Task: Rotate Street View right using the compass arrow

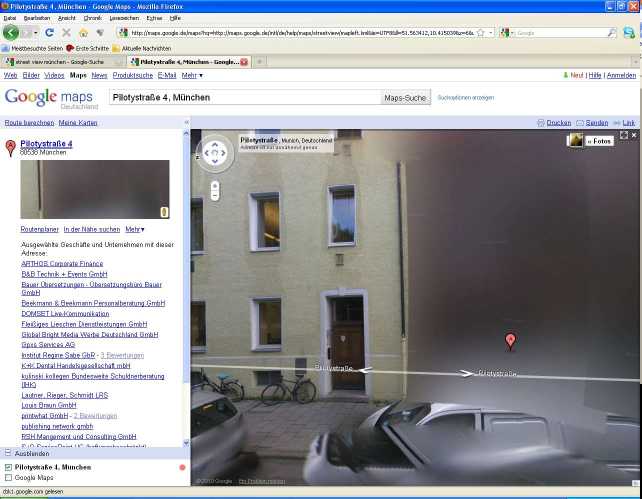Action: (x=224, y=153)
